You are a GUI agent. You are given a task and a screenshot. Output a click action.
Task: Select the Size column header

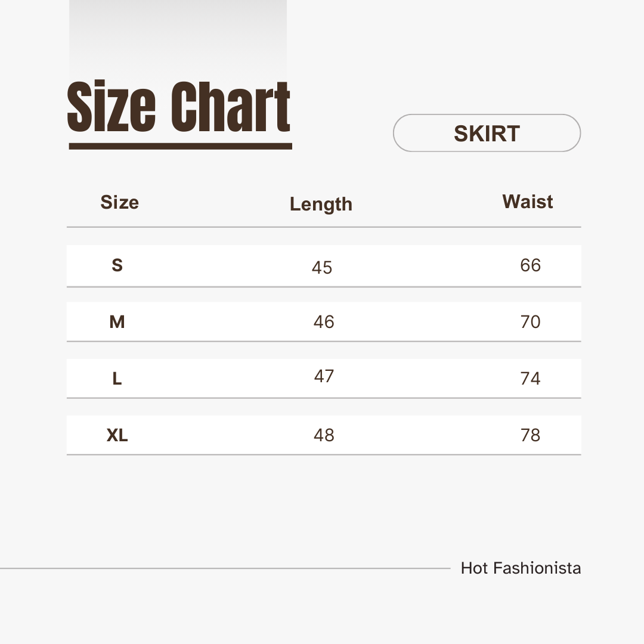[x=119, y=202]
